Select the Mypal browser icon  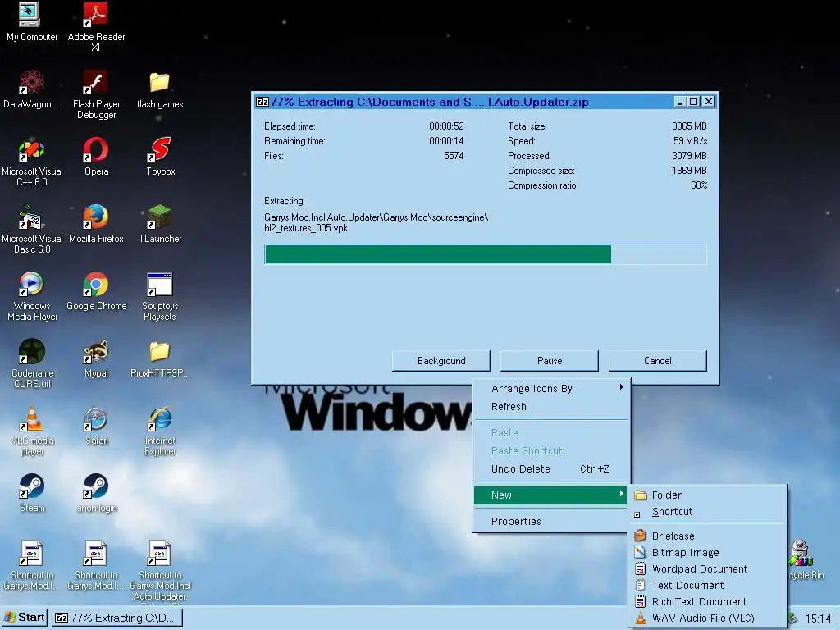point(96,358)
